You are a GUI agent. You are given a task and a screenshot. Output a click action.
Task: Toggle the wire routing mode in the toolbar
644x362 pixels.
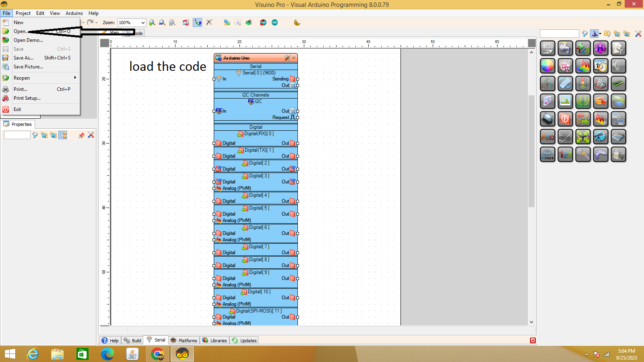(197, 23)
